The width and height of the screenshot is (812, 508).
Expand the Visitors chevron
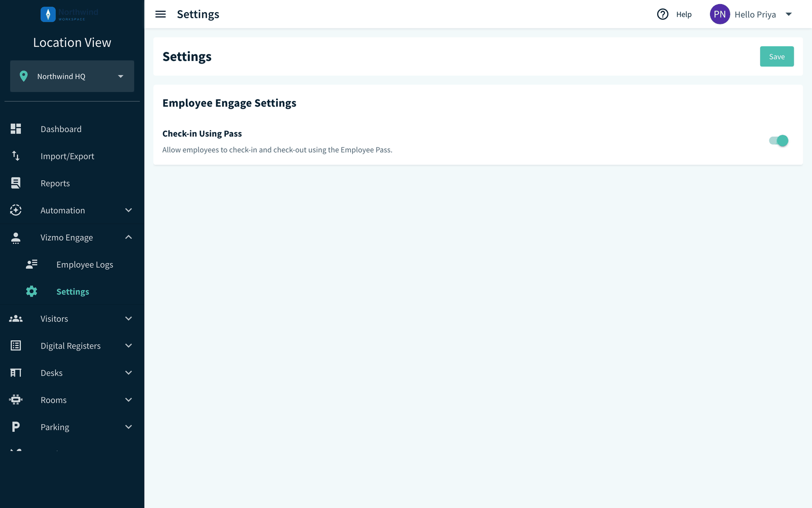128,319
